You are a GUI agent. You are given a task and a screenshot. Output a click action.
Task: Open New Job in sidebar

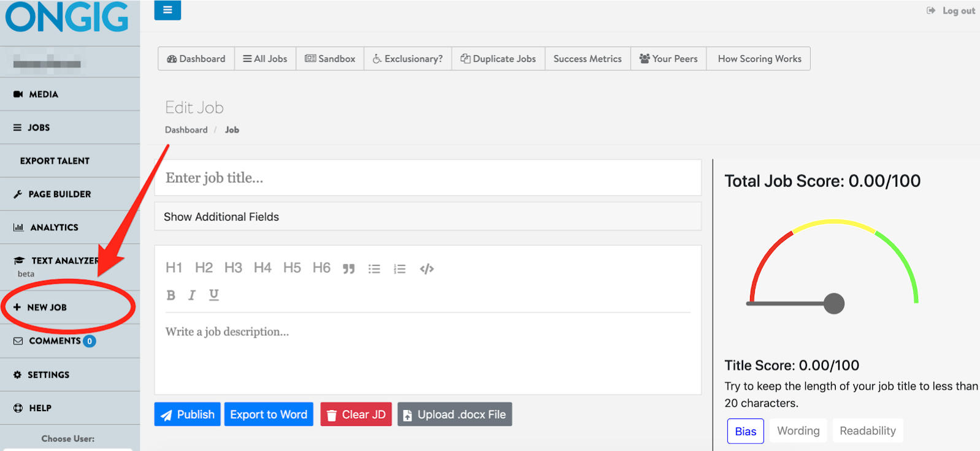tap(47, 308)
